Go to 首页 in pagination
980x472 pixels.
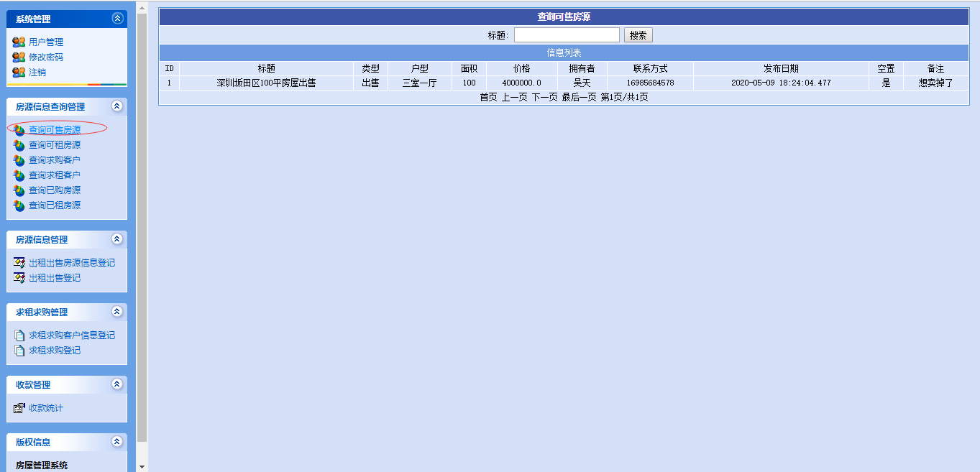pos(488,97)
